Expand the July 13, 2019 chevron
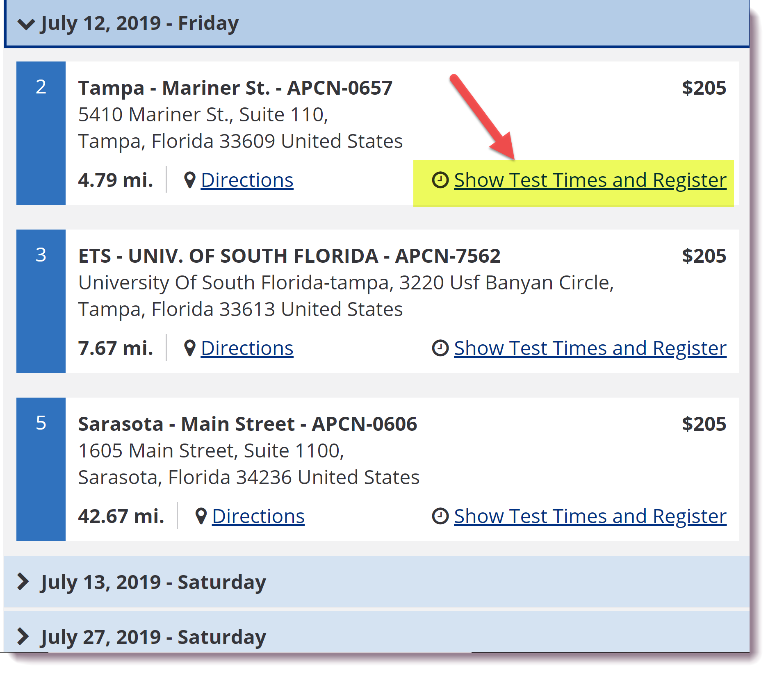Screen dimensions: 784x687 [x=23, y=582]
